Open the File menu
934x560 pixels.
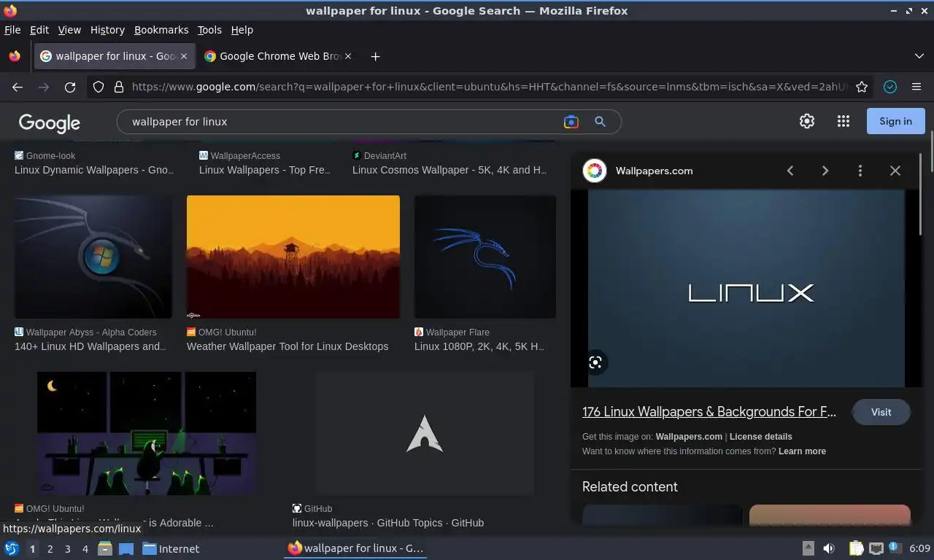point(12,30)
